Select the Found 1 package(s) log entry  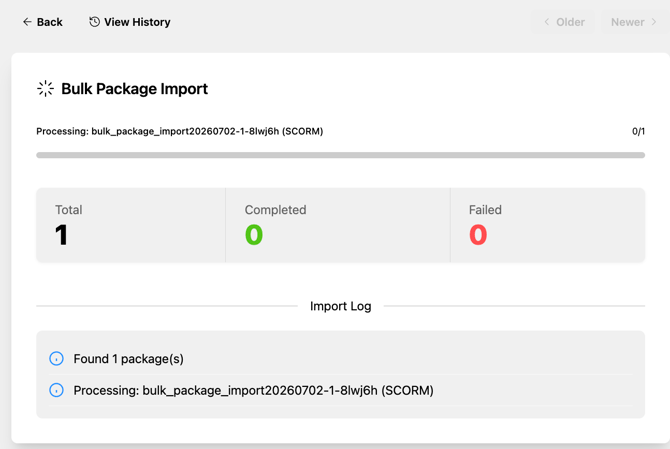pos(341,358)
